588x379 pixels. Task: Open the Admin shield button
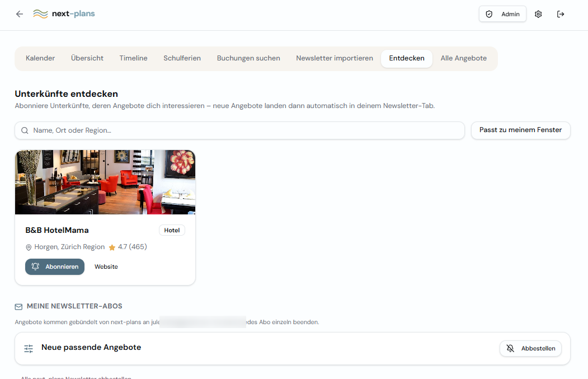[x=502, y=14]
